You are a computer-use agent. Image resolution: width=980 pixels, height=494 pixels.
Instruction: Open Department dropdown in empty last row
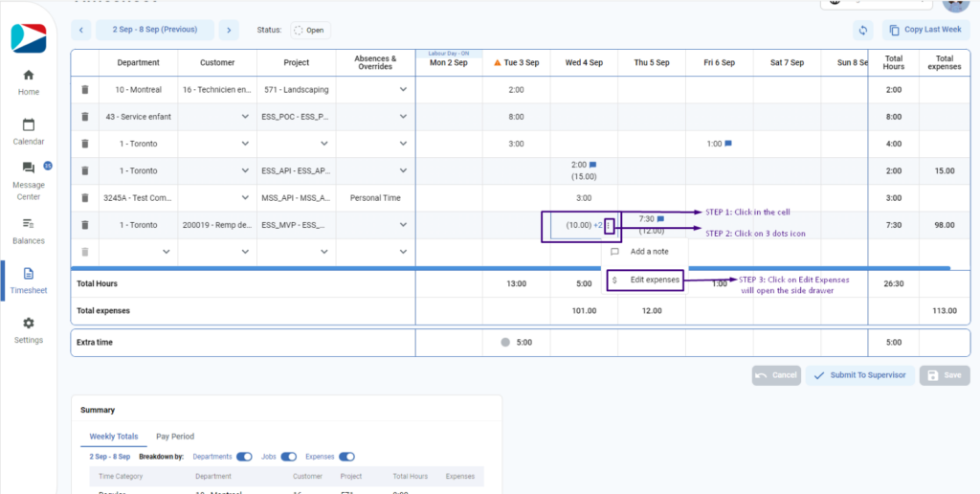tap(167, 252)
